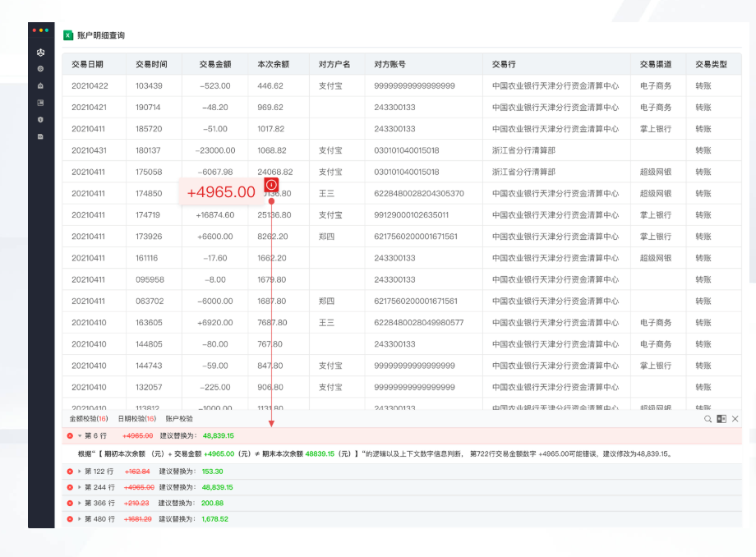Toggle the split layout view icon
This screenshot has height=557, width=756.
click(x=721, y=419)
